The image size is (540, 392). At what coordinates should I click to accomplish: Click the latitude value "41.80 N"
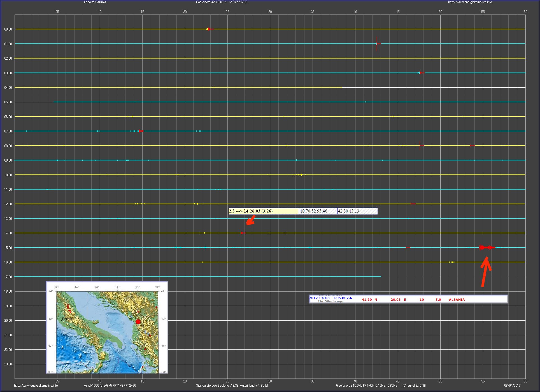(x=369, y=300)
